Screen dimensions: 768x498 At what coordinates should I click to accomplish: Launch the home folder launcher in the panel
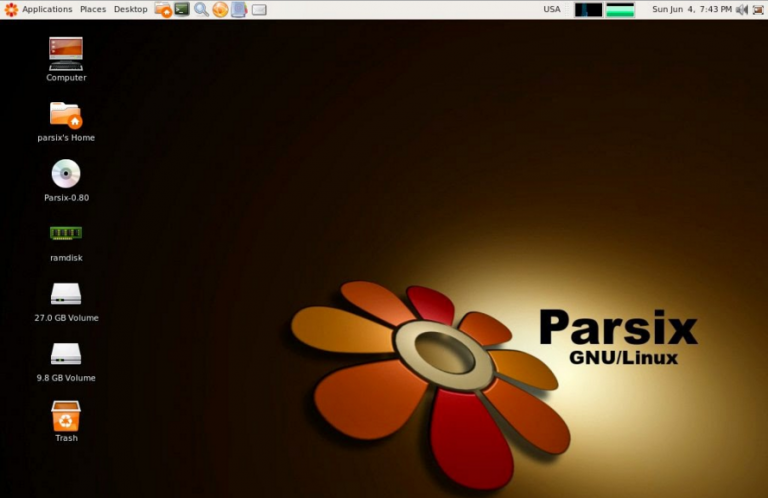(163, 9)
